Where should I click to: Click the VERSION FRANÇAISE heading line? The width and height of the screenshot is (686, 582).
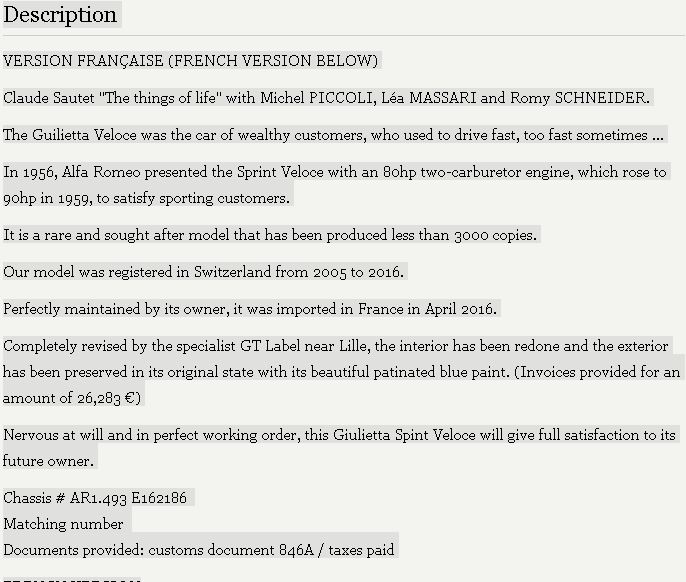pos(190,60)
